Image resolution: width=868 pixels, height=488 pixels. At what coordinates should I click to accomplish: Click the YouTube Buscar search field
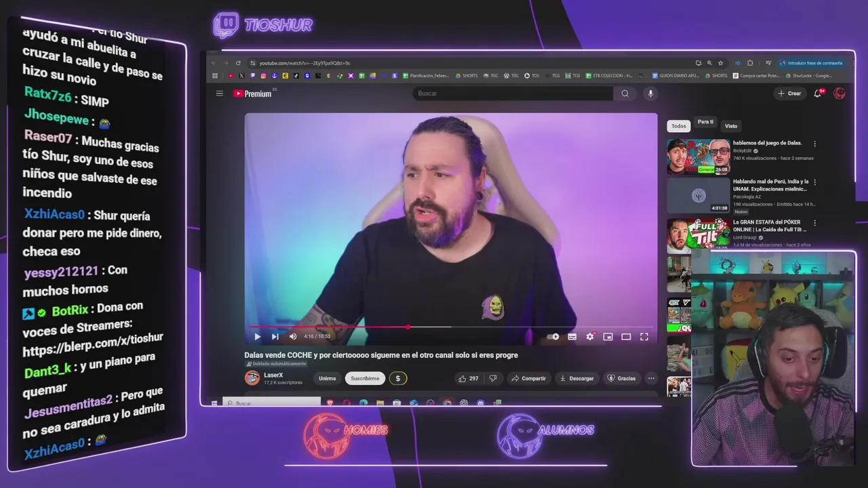pos(512,94)
